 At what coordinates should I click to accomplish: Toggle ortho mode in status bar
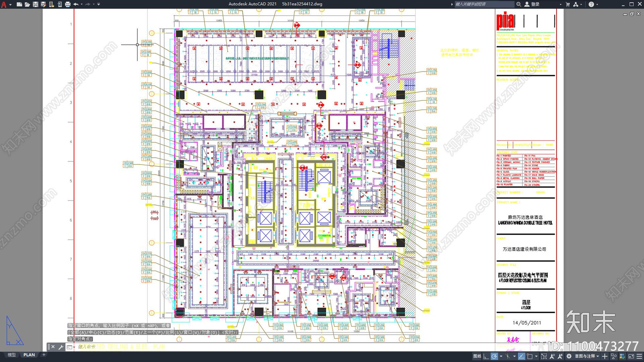point(486,356)
